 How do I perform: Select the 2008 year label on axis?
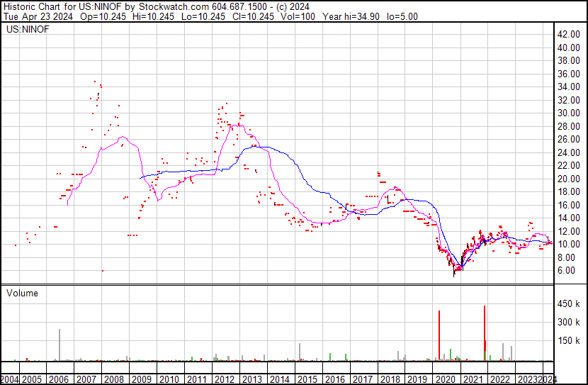coord(115,379)
